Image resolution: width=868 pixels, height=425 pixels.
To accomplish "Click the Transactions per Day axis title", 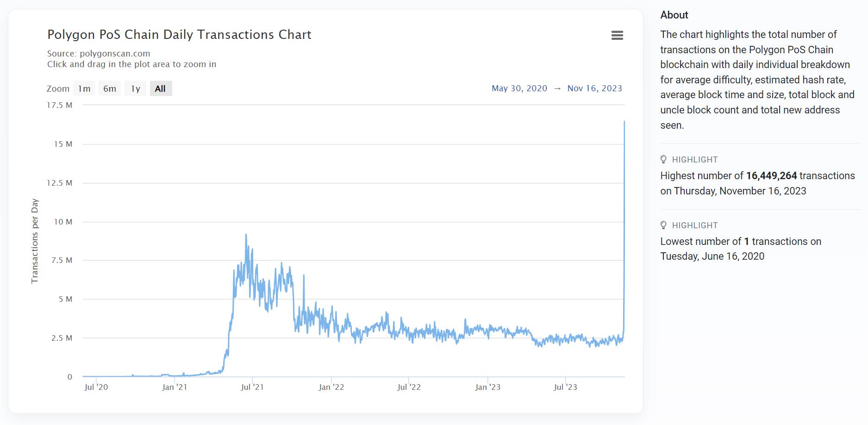I will click(35, 241).
